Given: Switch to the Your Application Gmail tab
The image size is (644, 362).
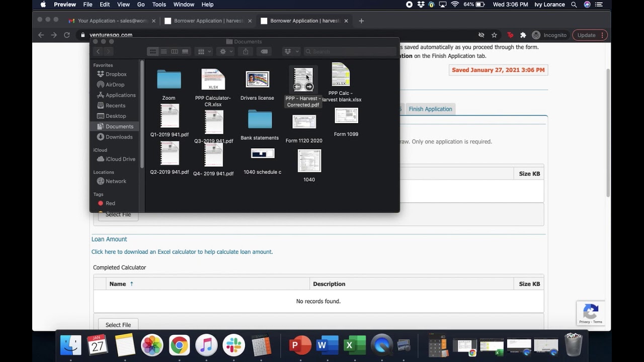Looking at the screenshot, I should (112, 21).
